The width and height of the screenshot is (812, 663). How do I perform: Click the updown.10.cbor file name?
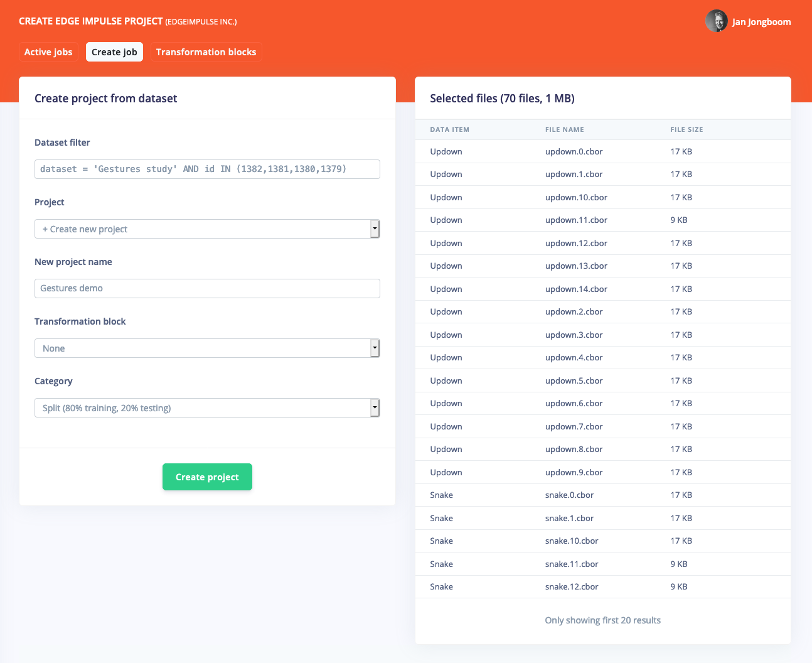(x=576, y=197)
